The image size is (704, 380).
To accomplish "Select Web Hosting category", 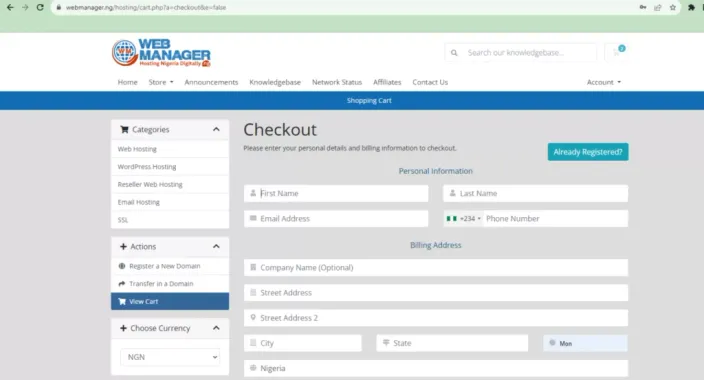I will click(170, 149).
